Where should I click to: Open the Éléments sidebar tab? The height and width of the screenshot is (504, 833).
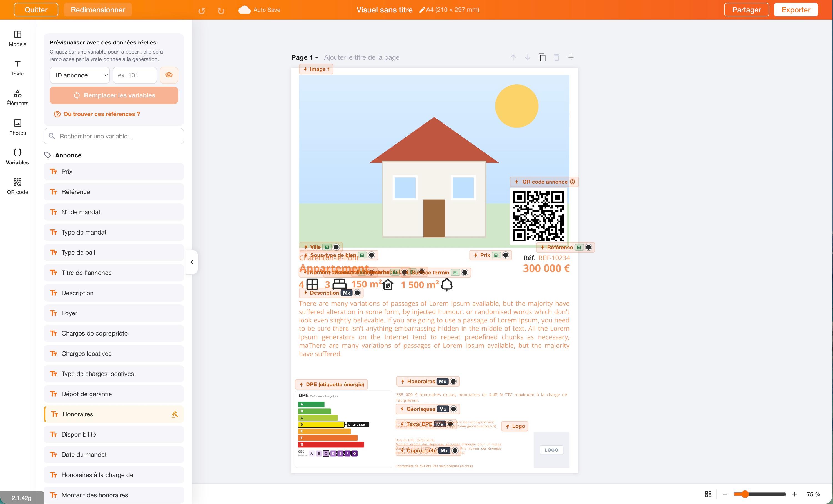tap(17, 98)
